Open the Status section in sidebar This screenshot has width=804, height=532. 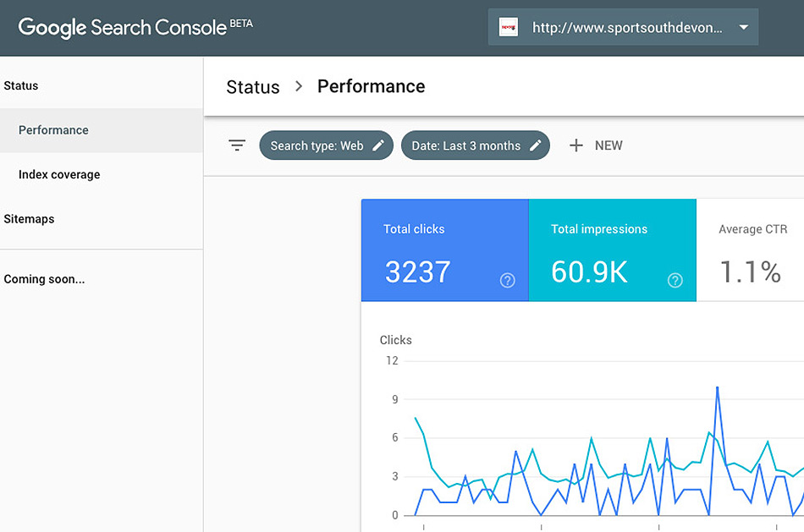tap(21, 85)
